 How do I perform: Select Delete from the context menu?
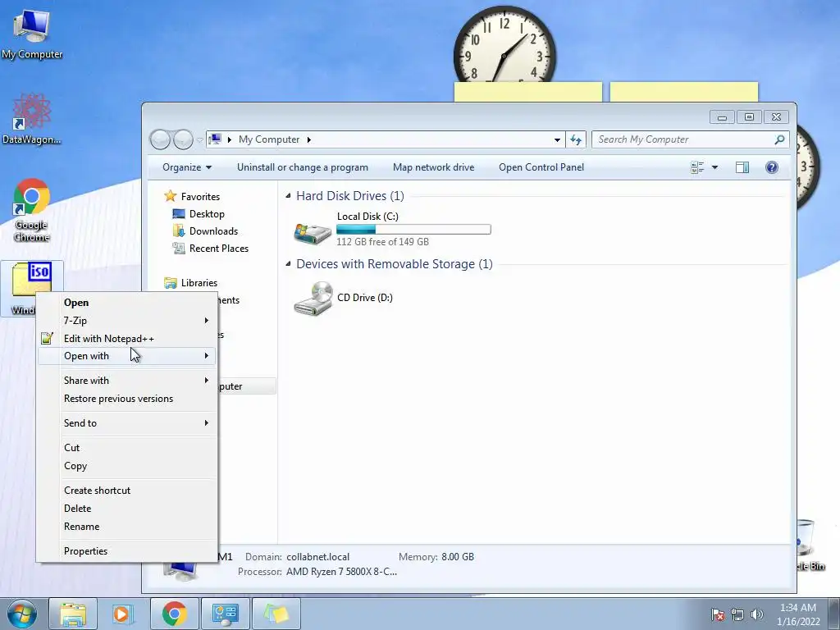(x=127, y=509)
